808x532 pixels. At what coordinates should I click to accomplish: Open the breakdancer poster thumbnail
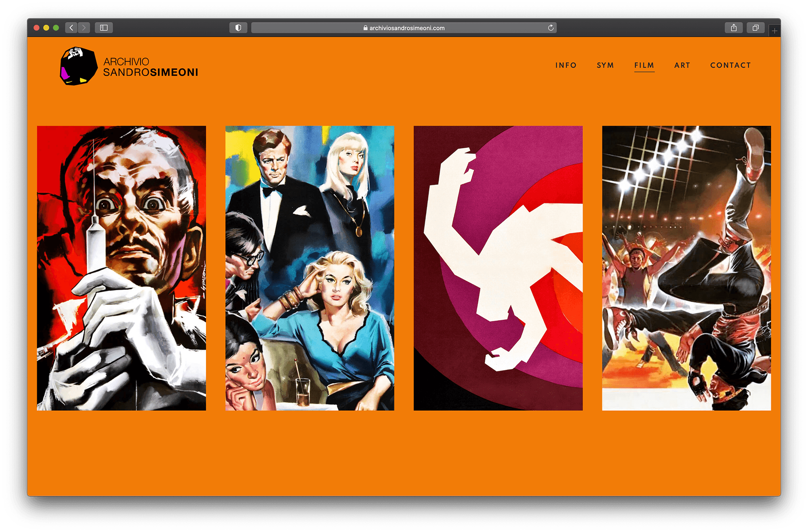pyautogui.click(x=686, y=268)
